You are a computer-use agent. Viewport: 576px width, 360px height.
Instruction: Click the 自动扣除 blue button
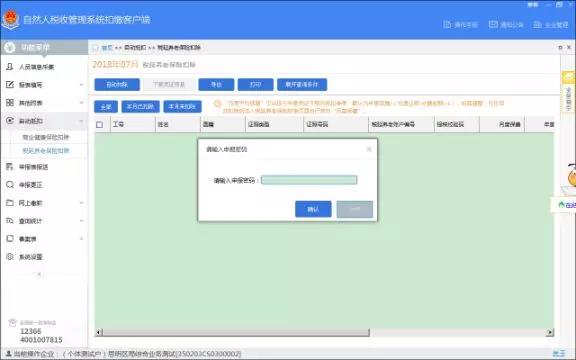point(117,84)
